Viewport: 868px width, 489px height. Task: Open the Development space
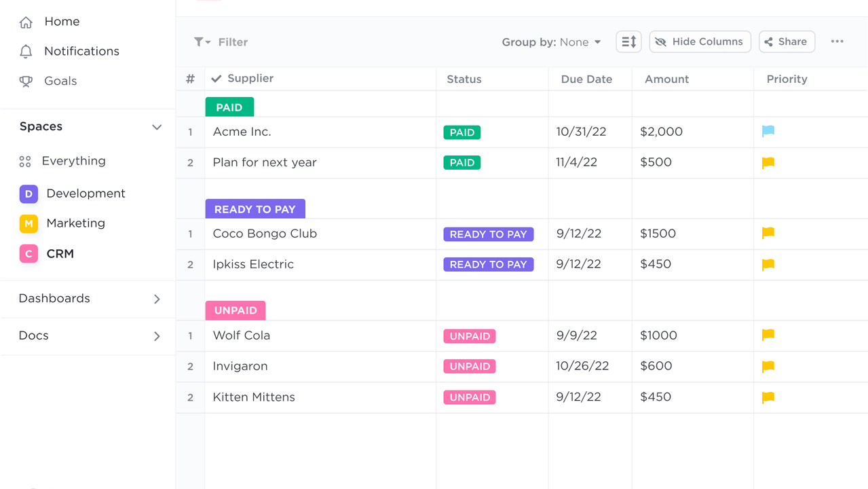tap(85, 194)
